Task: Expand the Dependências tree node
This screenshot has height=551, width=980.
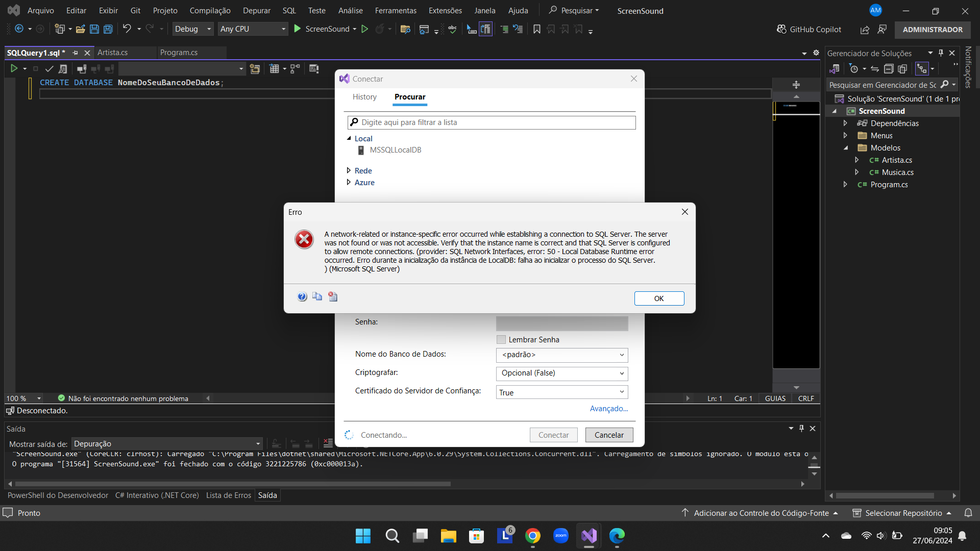Action: (845, 123)
